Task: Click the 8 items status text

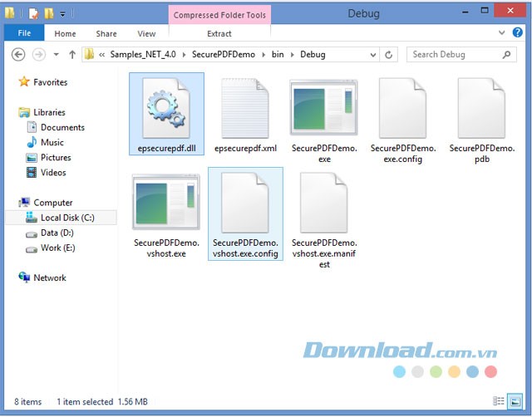Action: pyautogui.click(x=27, y=402)
